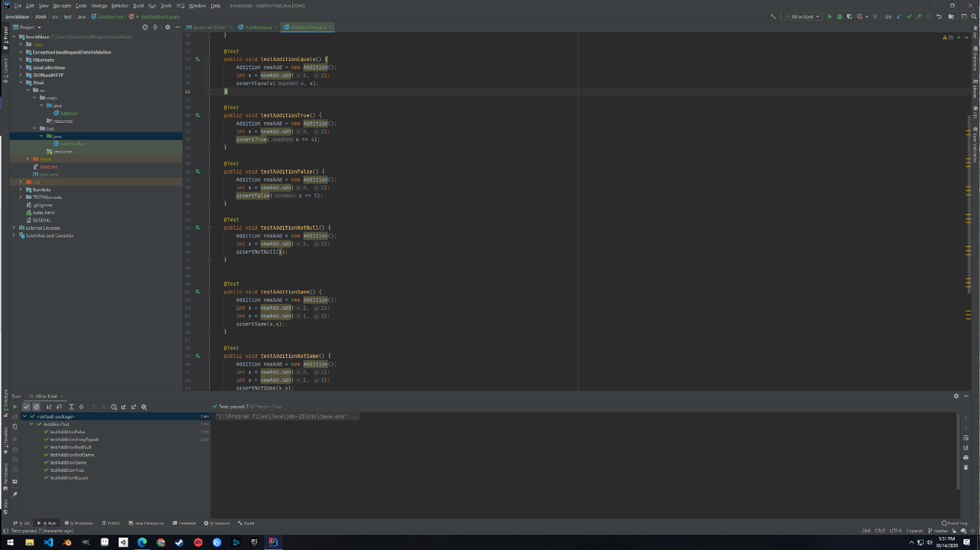The height and width of the screenshot is (550, 980).
Task: Click the green Debug bug icon
Action: point(839,16)
